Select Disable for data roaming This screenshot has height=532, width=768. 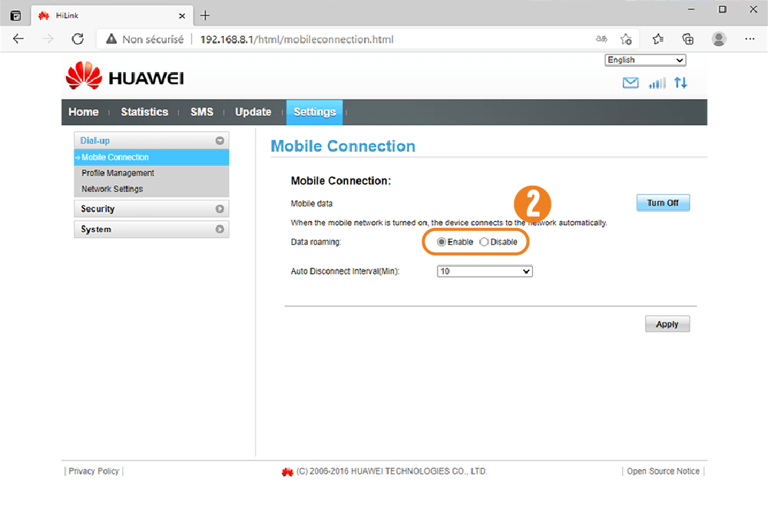pyautogui.click(x=484, y=242)
